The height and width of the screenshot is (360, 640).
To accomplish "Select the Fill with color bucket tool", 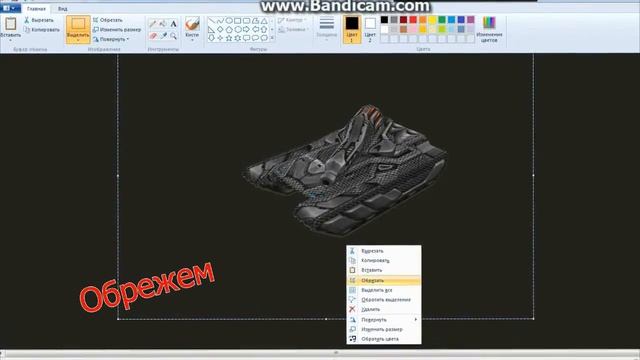I will (163, 24).
